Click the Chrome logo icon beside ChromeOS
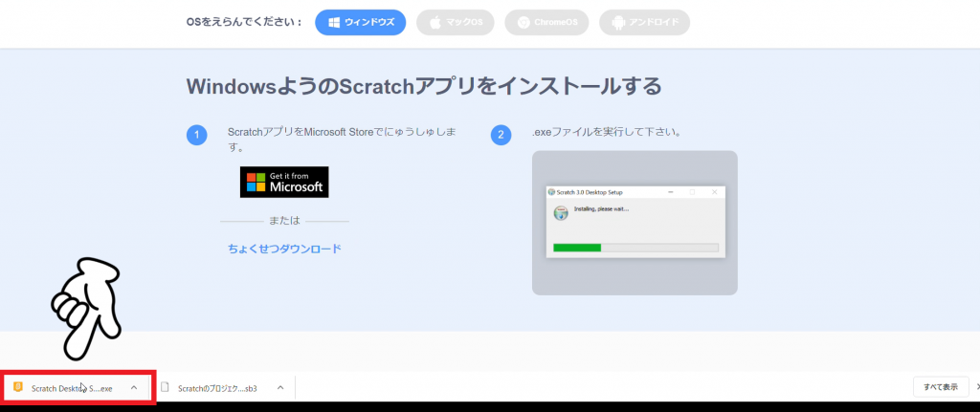The image size is (980, 412). (x=523, y=23)
